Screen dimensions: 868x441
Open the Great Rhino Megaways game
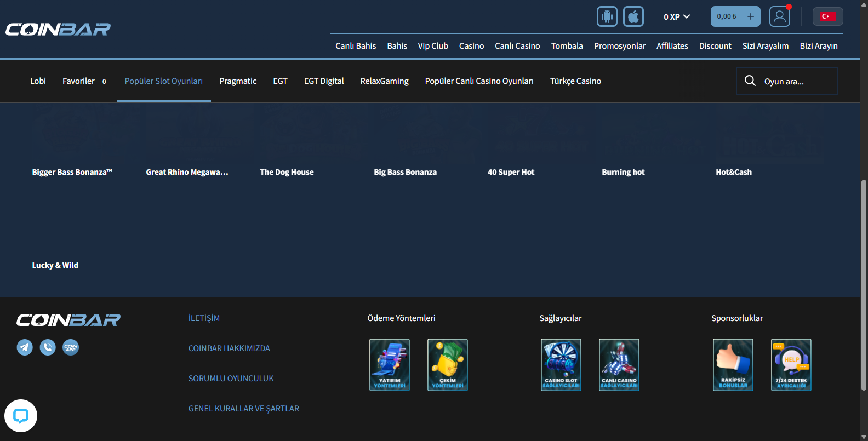pos(187,172)
